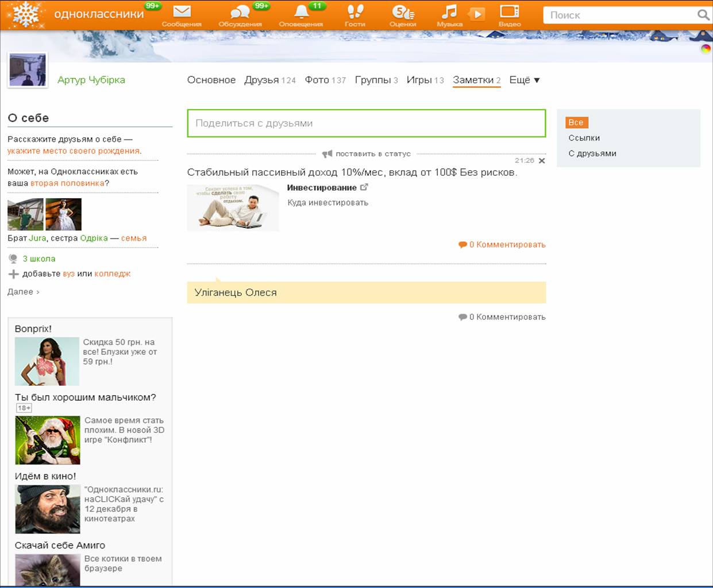The image size is (713, 588).
Task: Open the Друзья 124 tab
Action: point(270,80)
